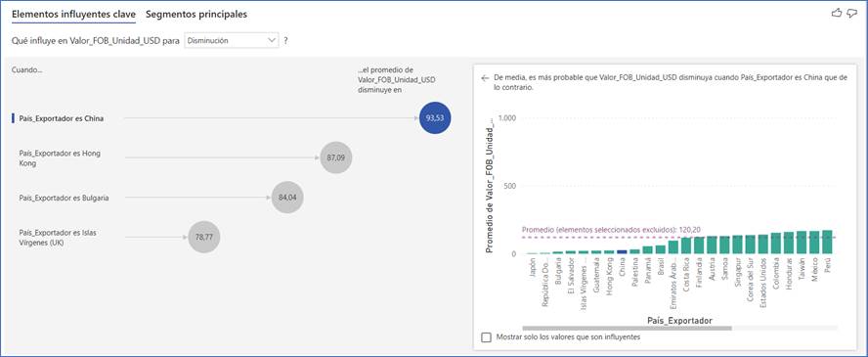Click the El Salvador axis label
Screen dimensions: 868x357
coord(570,276)
